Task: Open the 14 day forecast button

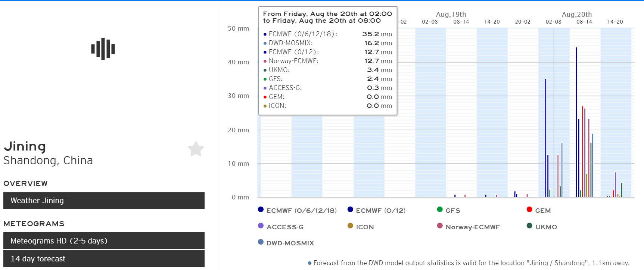Action: (x=104, y=259)
